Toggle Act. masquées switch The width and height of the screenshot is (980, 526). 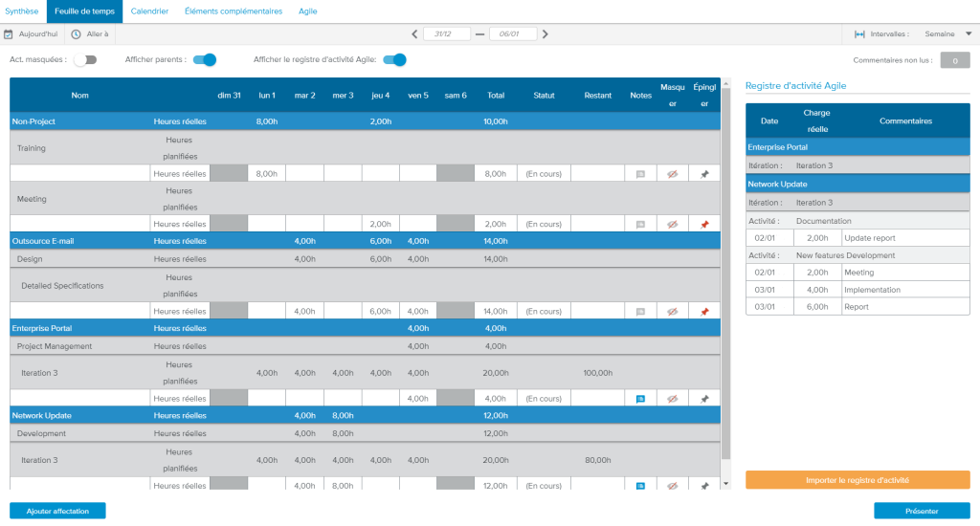(x=85, y=60)
